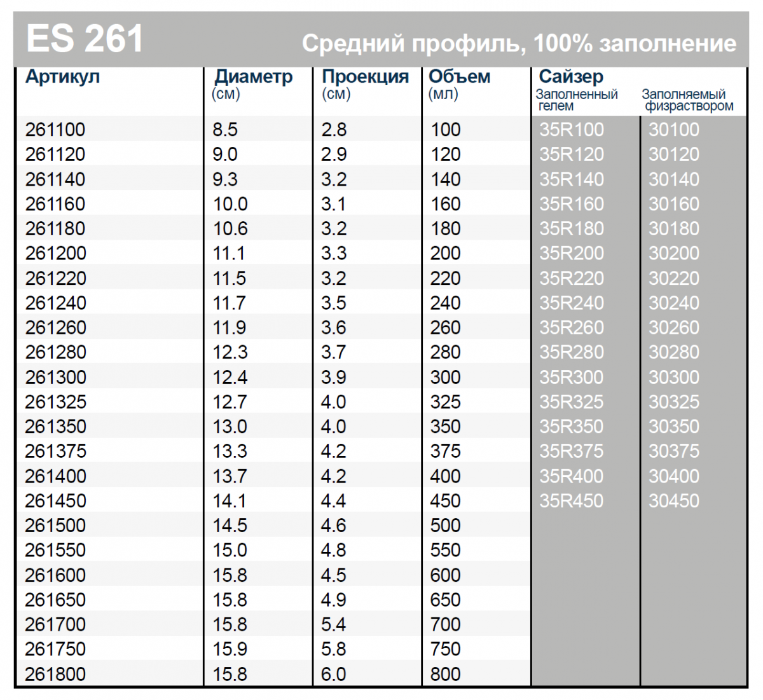Select article number 261300
The height and width of the screenshot is (700, 763).
(x=55, y=377)
